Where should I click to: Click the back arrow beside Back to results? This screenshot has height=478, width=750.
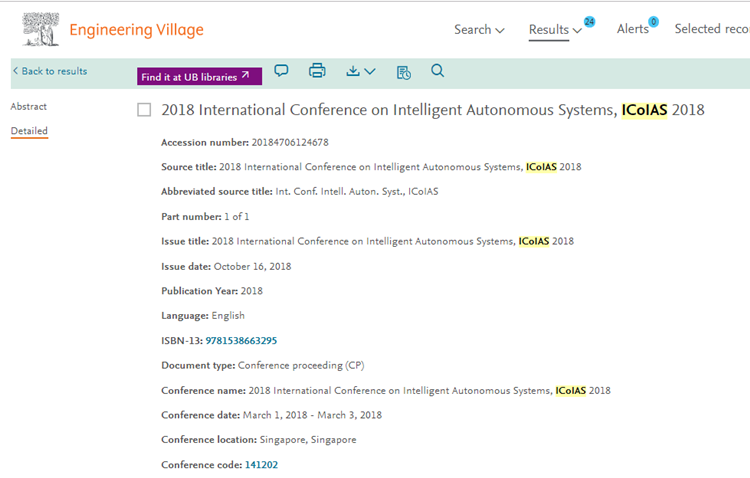(x=15, y=71)
